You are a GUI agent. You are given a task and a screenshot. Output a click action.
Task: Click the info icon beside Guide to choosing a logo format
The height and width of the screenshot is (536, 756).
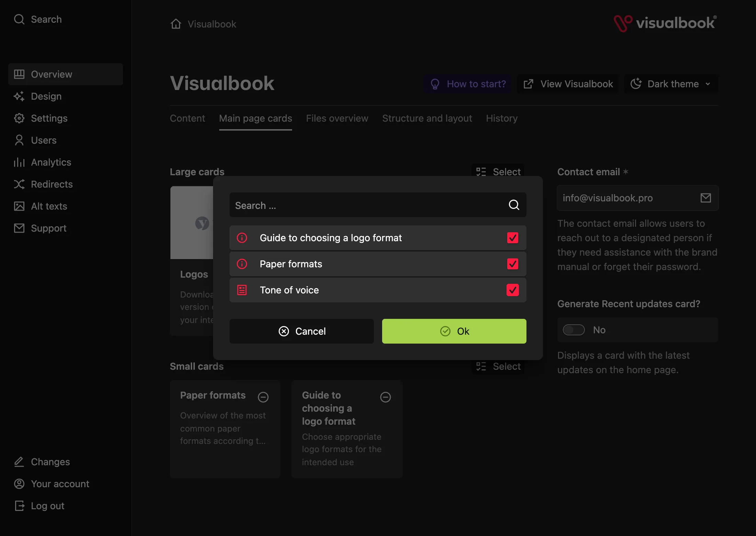coord(242,238)
